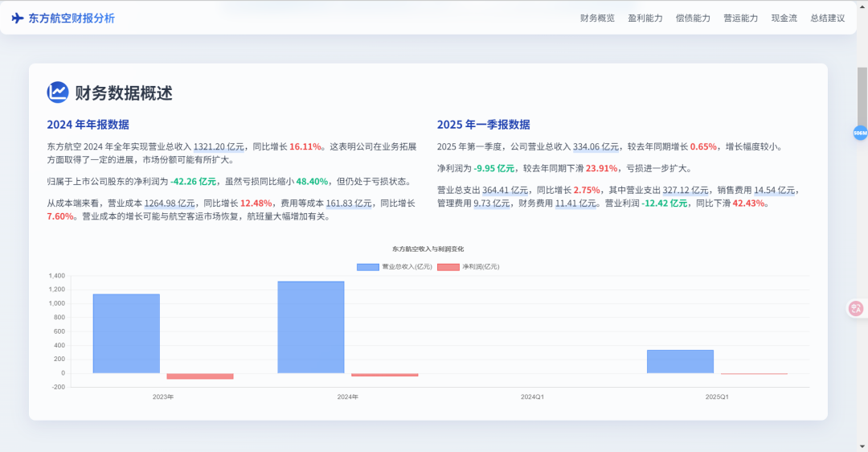
Task: Click the underlined 334.06 亿元 value
Action: click(596, 147)
